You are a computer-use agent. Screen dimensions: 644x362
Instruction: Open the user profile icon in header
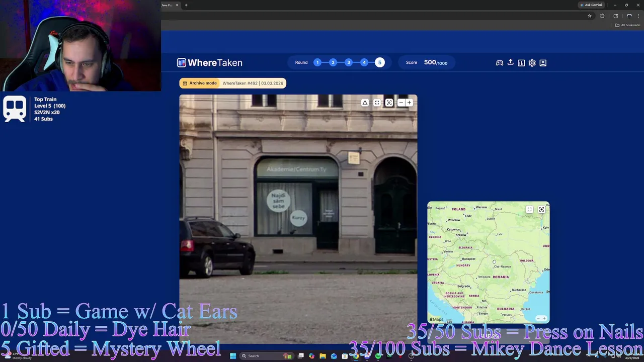tap(543, 63)
